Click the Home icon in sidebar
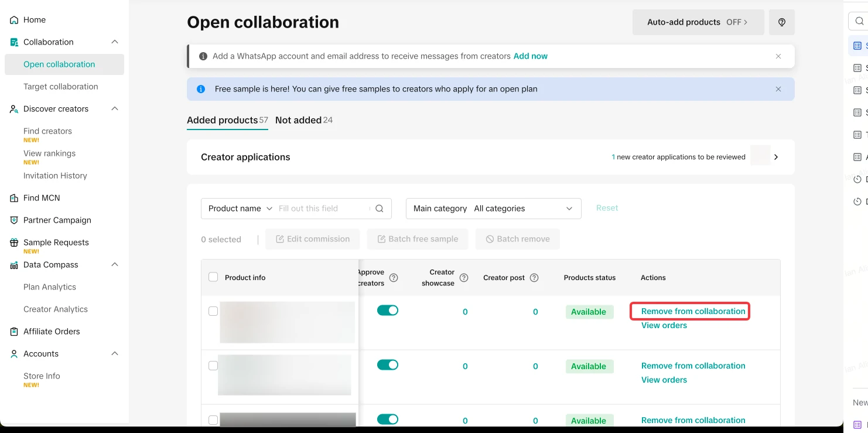Image resolution: width=868 pixels, height=433 pixels. click(14, 20)
